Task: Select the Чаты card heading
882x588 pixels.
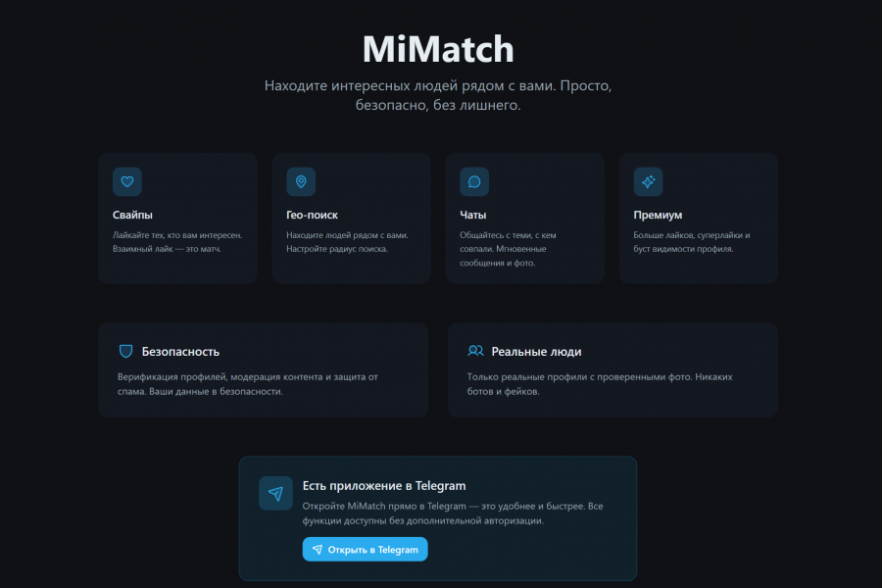Action: [x=473, y=215]
